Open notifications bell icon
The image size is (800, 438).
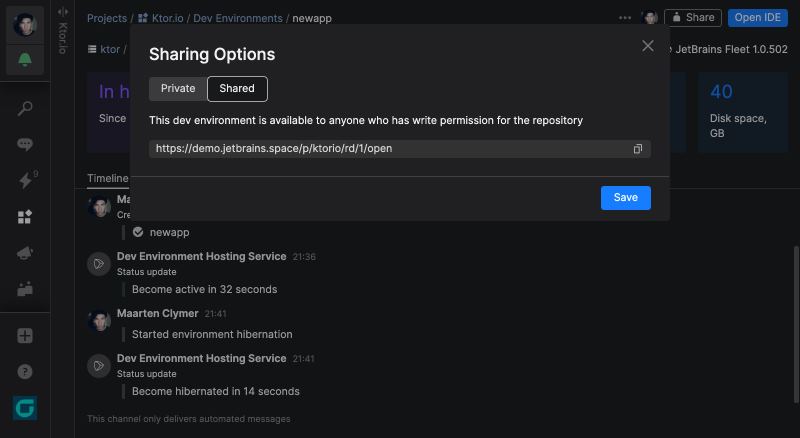(24, 60)
